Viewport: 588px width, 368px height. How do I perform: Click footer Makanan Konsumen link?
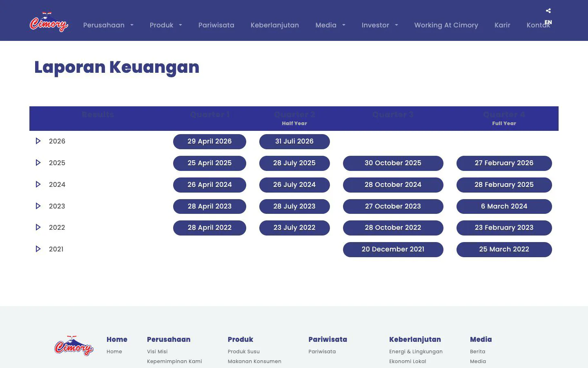tap(254, 361)
